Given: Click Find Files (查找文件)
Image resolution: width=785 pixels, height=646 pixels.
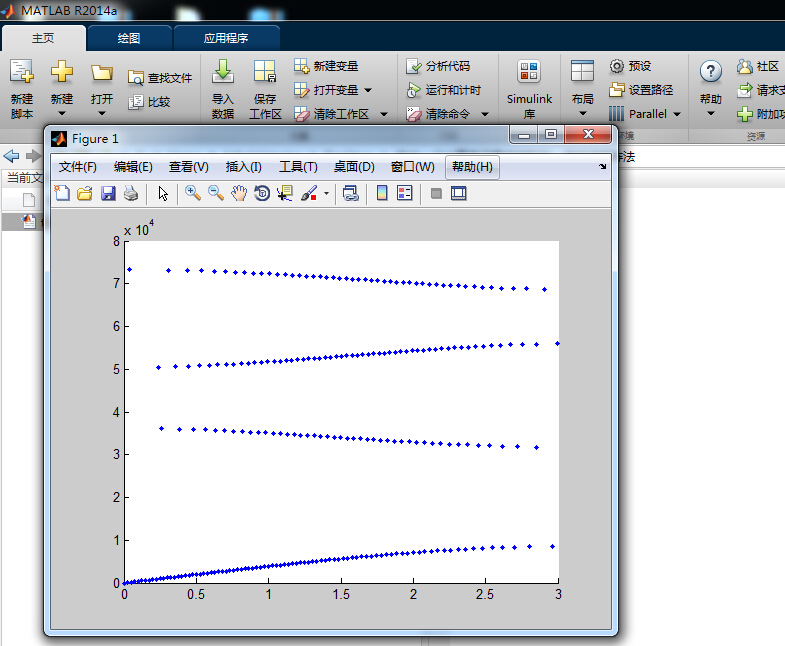Looking at the screenshot, I should coord(160,78).
